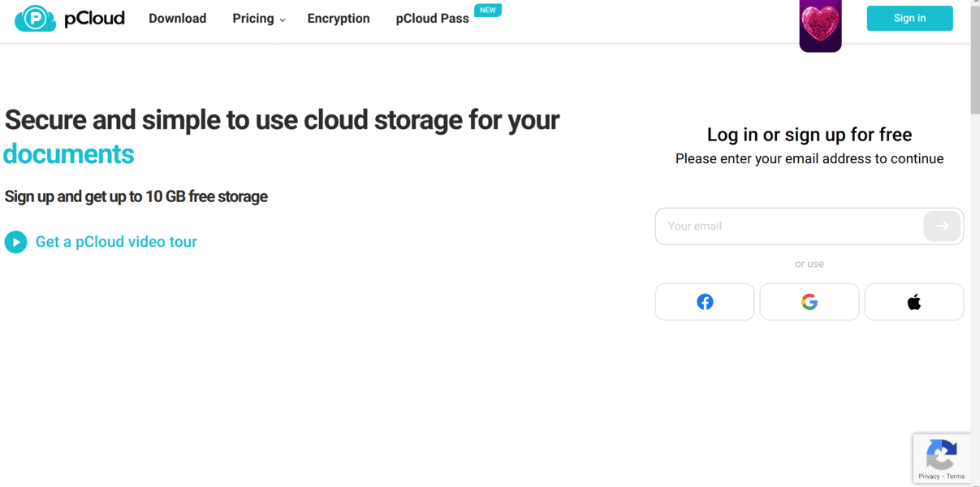Screen dimensions: 980x487
Task: Open the reCAPTCHA Terms link
Action: [956, 476]
